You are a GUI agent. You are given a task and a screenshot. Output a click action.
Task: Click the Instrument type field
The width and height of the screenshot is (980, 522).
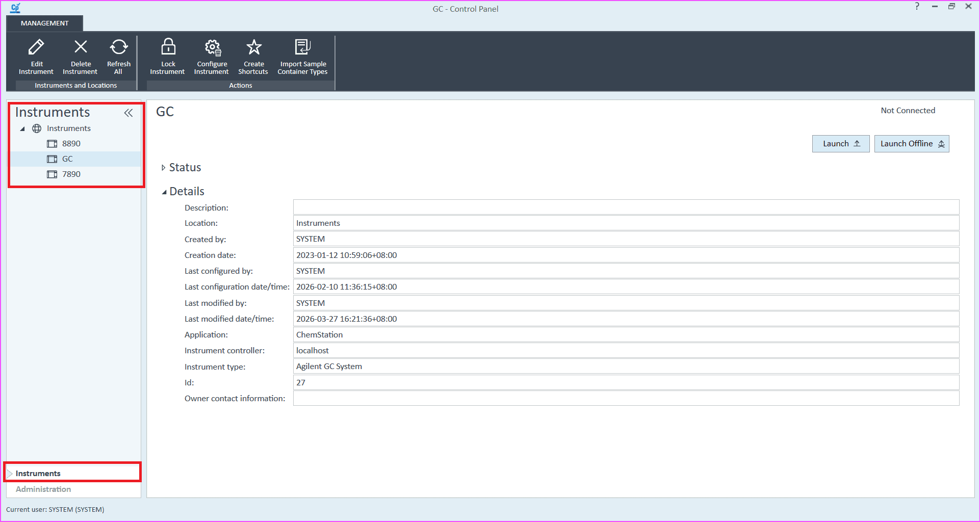(x=626, y=366)
